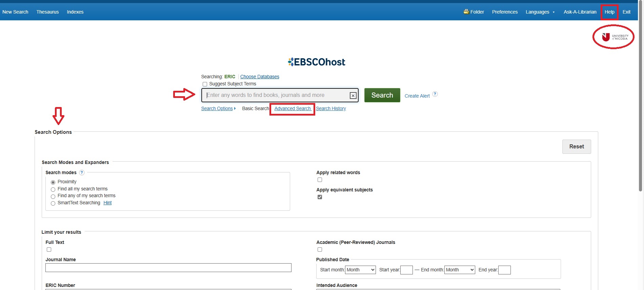The width and height of the screenshot is (644, 290).
Task: Enable Suggest Subject Terms checkbox
Action: 205,84
